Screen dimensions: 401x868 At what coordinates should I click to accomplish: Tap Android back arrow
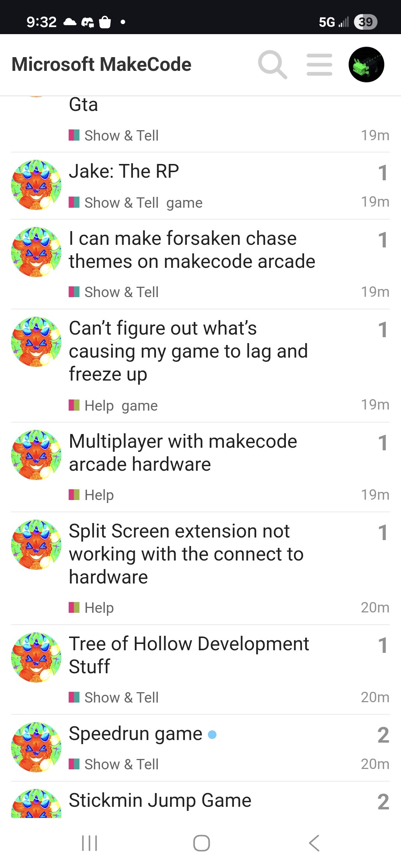314,843
